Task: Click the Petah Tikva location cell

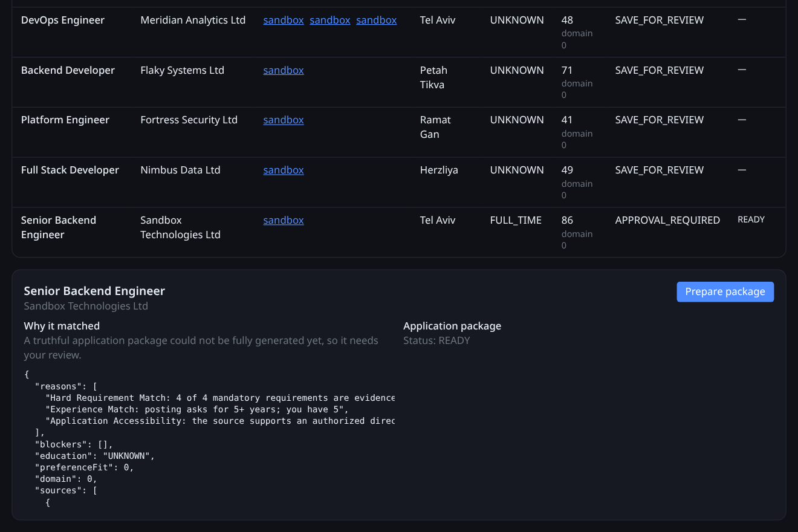Action: point(433,77)
